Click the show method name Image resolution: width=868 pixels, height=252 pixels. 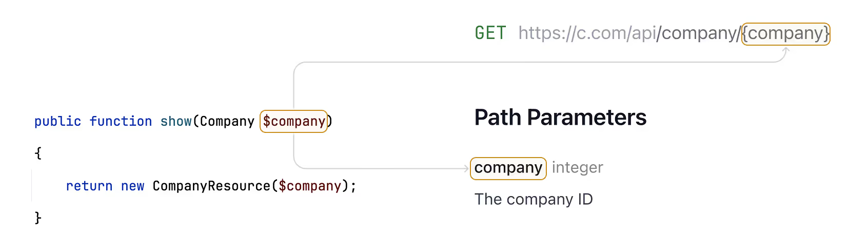click(x=176, y=122)
